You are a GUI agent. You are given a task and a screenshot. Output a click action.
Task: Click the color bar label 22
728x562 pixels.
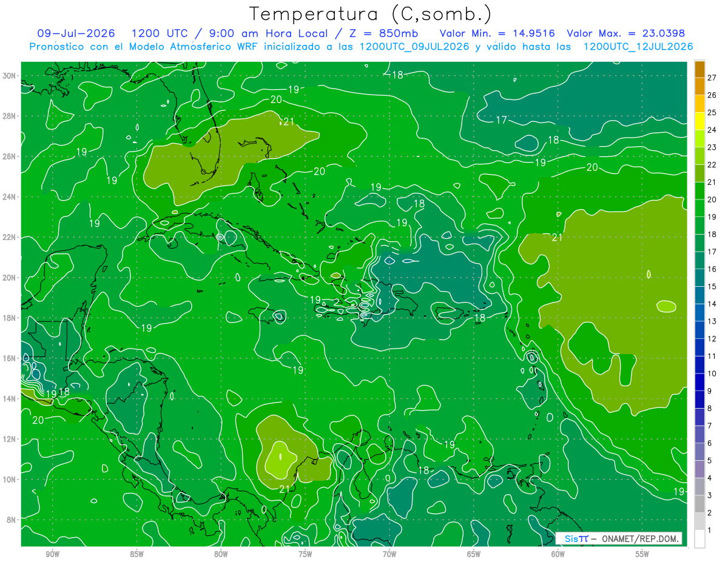coord(712,165)
